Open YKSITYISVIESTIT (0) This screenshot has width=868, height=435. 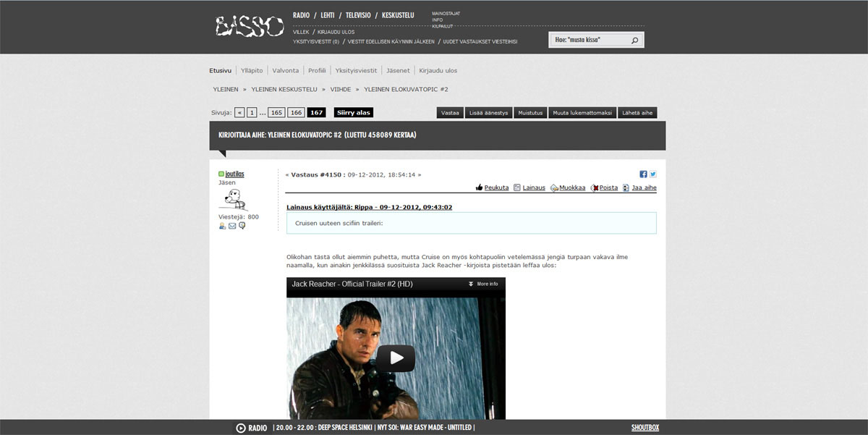(x=316, y=41)
